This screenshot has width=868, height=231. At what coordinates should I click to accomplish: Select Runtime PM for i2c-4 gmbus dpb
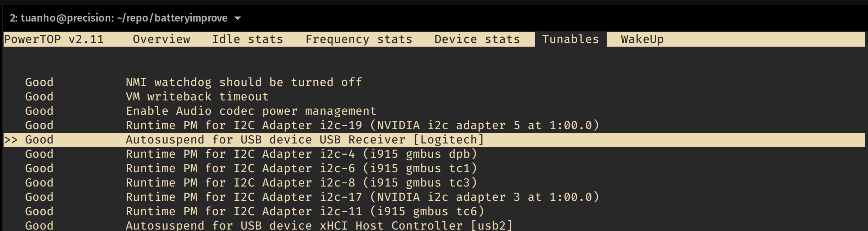click(x=301, y=154)
